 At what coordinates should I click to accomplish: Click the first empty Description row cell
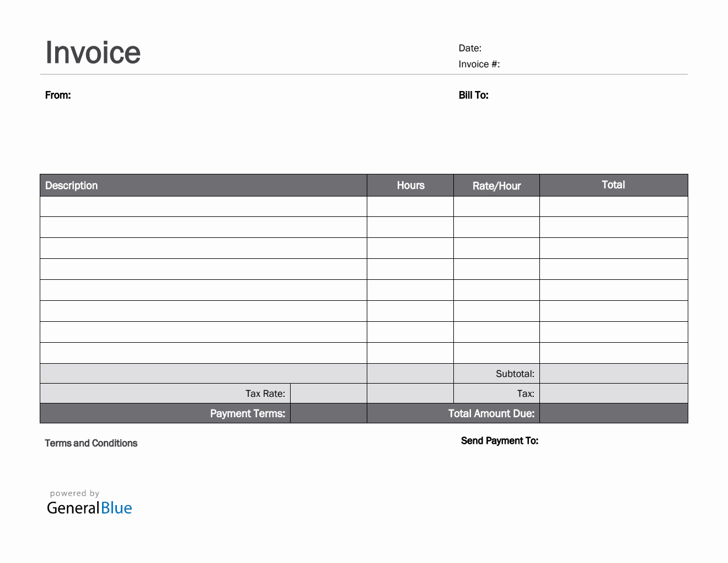pyautogui.click(x=203, y=206)
